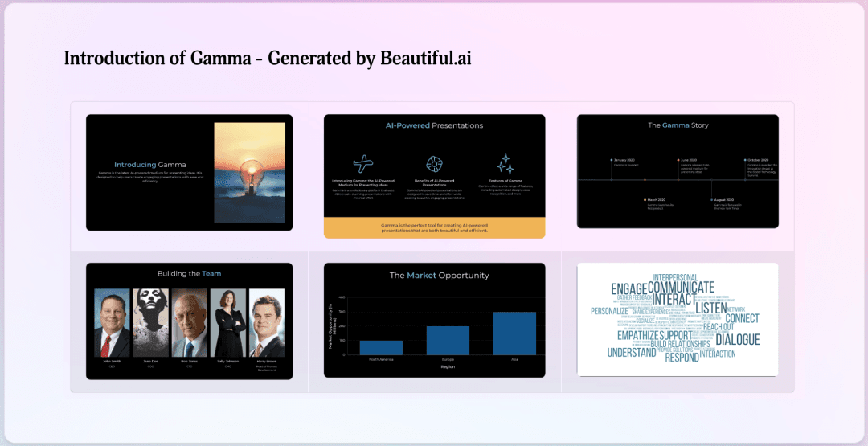Screen dimensions: 868x446
Task: Open the AI-Powered Presentations slide thumbnail
Action: tap(435, 176)
